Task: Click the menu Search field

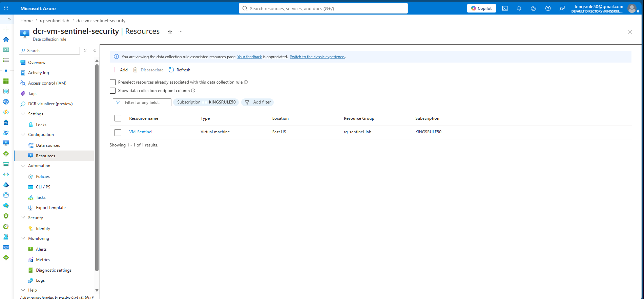Action: point(49,51)
